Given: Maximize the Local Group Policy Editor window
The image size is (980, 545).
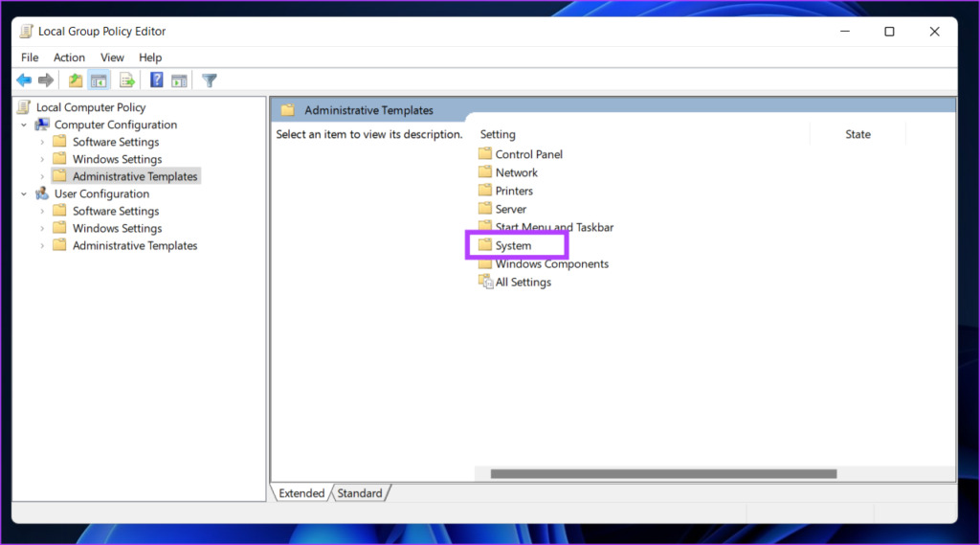Looking at the screenshot, I should [889, 32].
